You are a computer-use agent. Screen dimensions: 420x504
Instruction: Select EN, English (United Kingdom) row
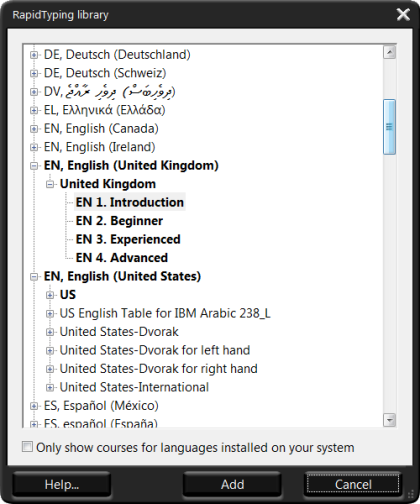click(131, 166)
